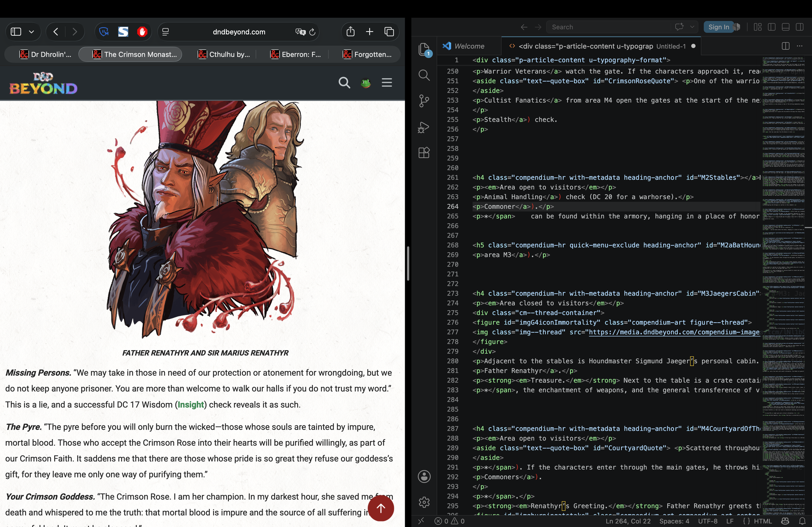Image resolution: width=812 pixels, height=527 pixels.
Task: Open VS Code notifications bell
Action: tap(802, 521)
